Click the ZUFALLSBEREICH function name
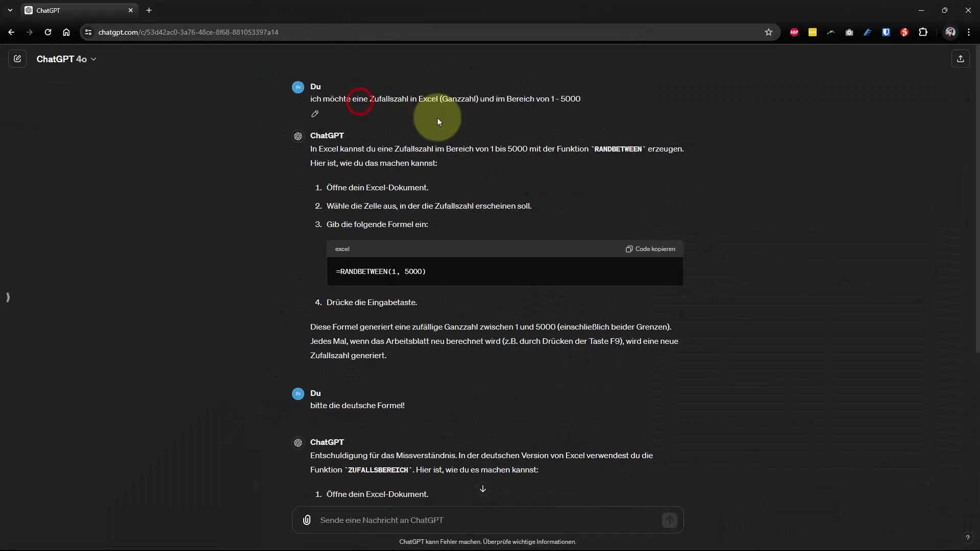Image resolution: width=980 pixels, height=551 pixels. pos(378,470)
